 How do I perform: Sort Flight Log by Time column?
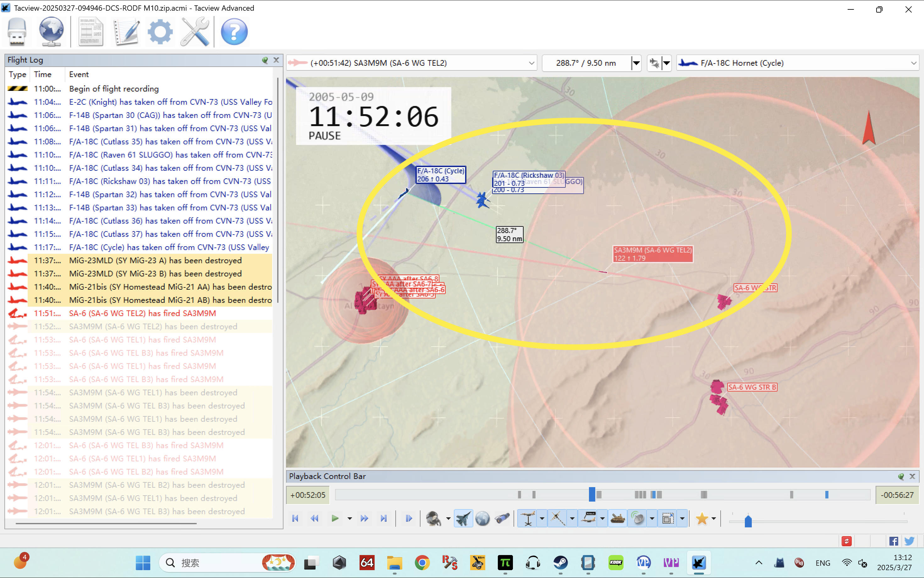click(48, 74)
